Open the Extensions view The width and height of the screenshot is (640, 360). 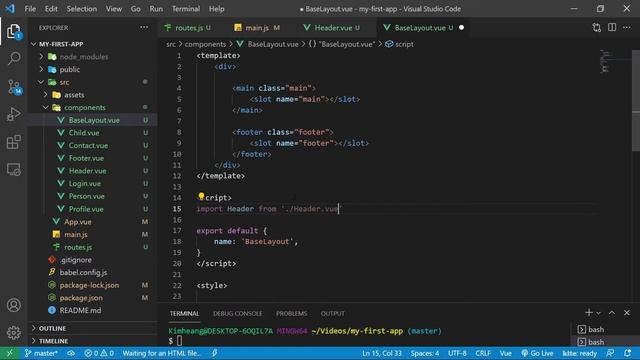13,142
